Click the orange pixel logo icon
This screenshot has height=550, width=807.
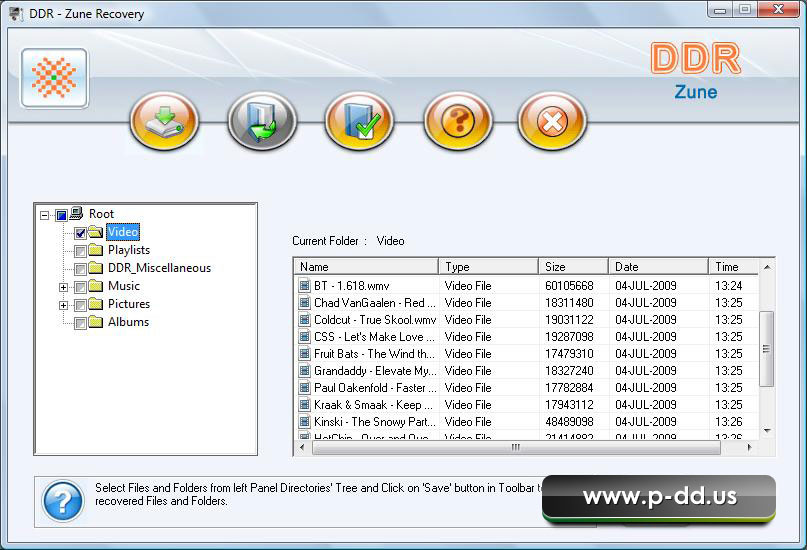(x=54, y=78)
